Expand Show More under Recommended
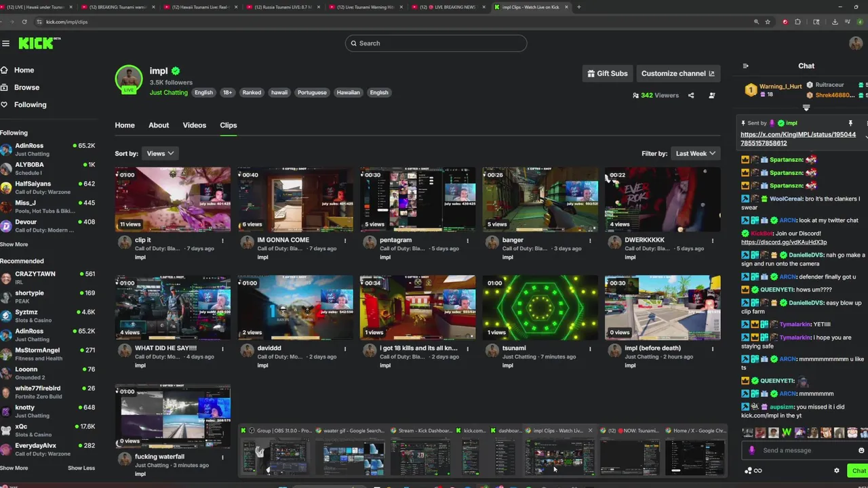The image size is (868, 488). [14, 468]
